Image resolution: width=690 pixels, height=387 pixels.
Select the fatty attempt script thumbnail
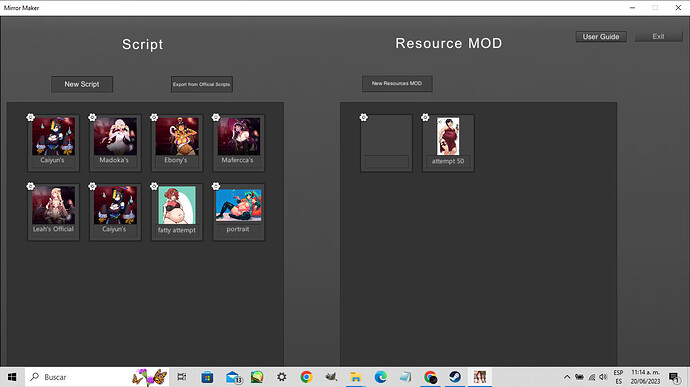[177, 205]
